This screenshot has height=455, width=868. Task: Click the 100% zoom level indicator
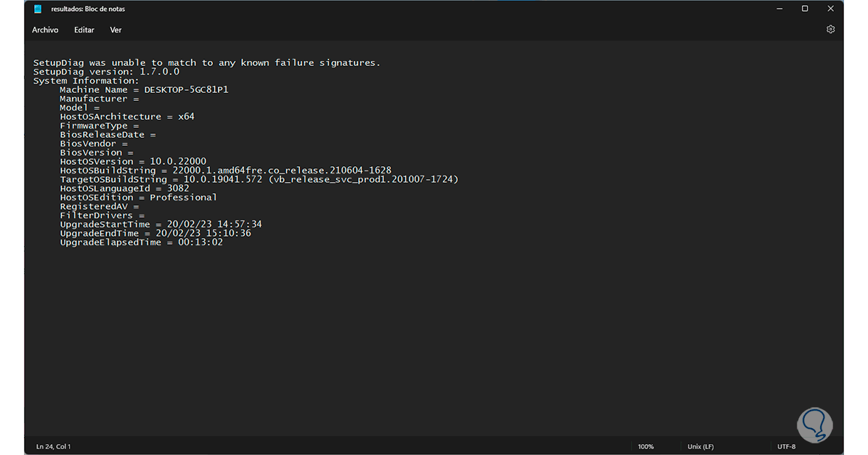pos(646,446)
